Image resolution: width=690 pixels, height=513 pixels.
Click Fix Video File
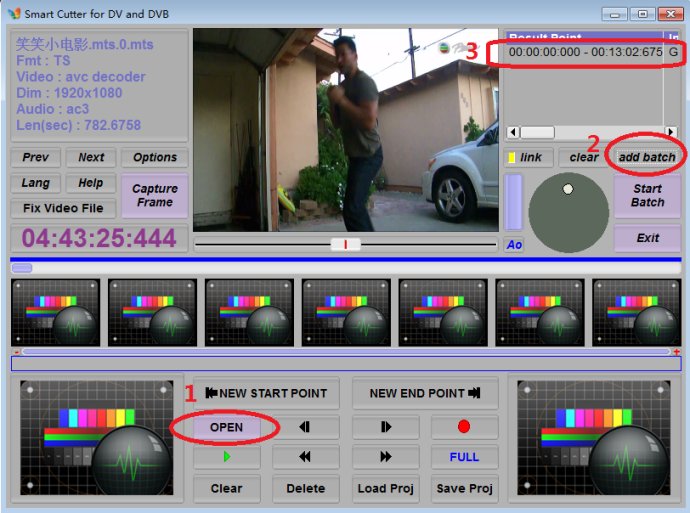[x=63, y=208]
